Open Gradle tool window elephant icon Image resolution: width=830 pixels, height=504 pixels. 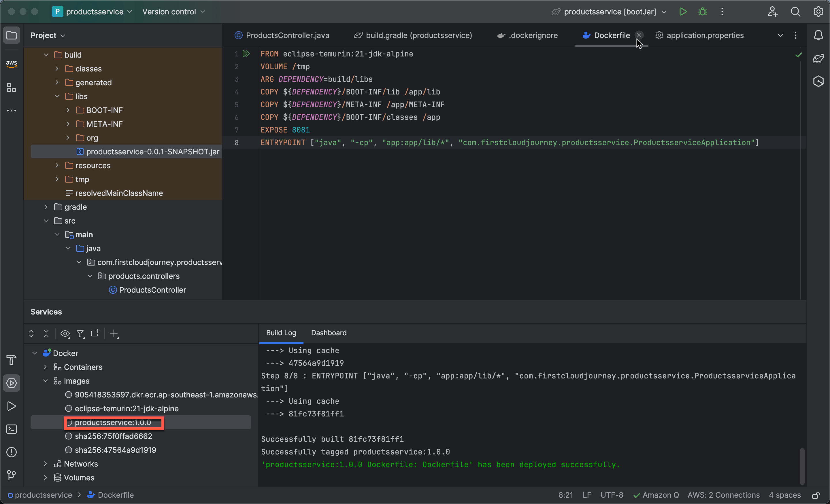(x=818, y=58)
